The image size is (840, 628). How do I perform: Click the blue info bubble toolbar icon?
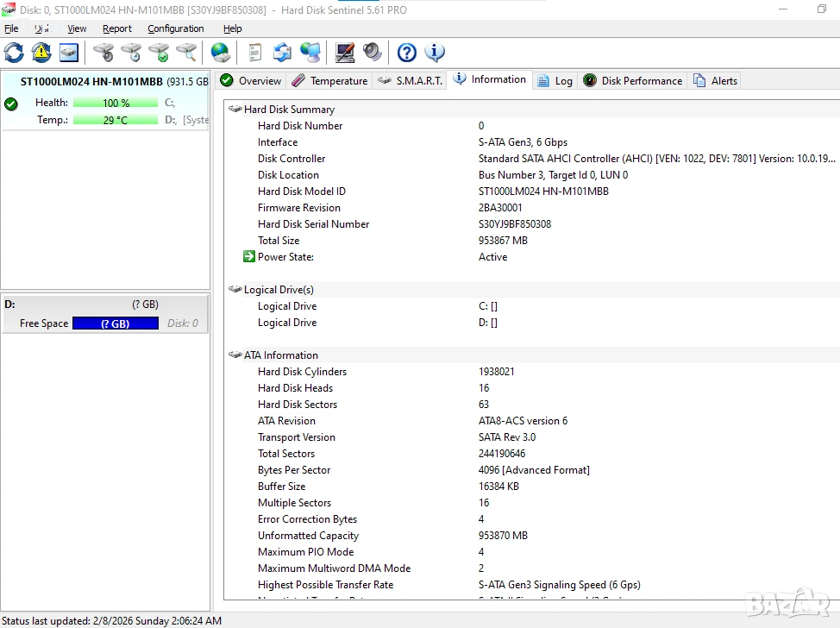tap(435, 53)
